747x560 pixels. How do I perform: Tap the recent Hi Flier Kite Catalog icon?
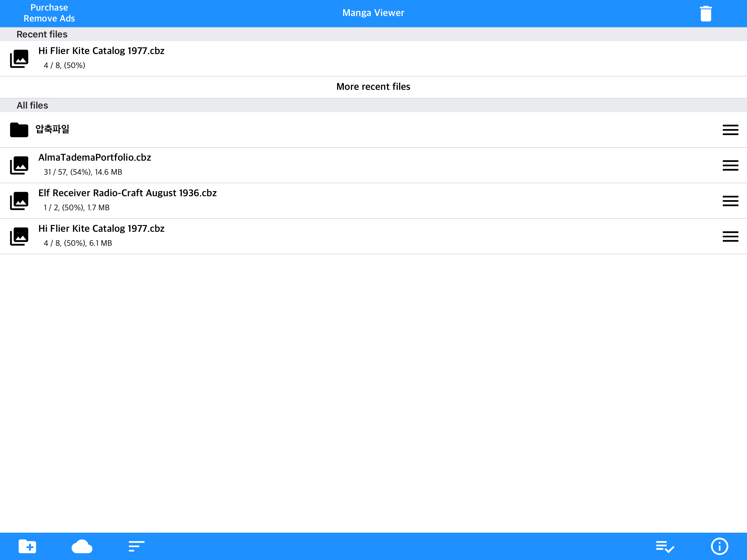[19, 59]
